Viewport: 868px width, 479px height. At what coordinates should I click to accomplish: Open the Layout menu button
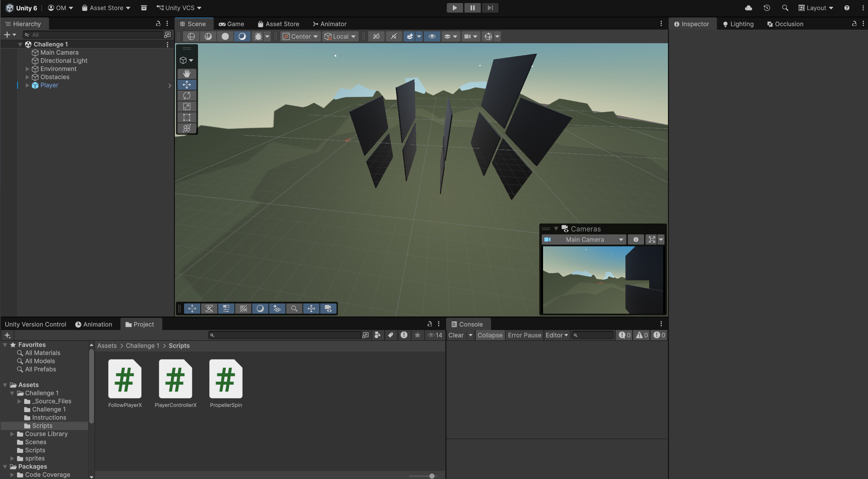click(816, 8)
